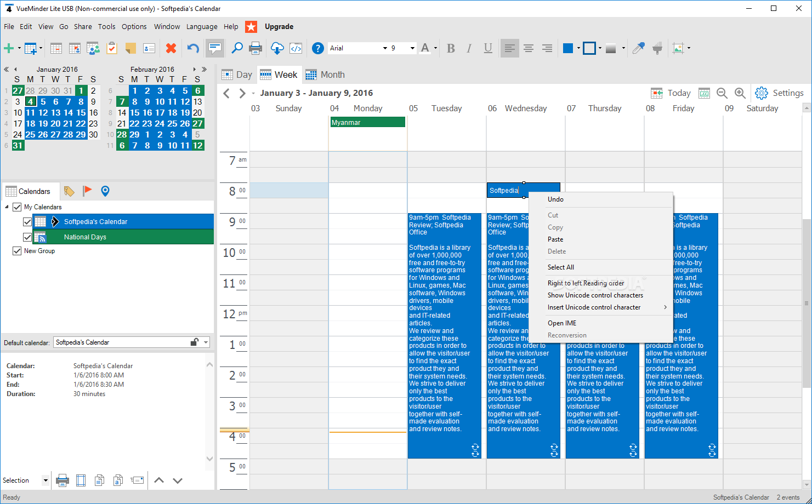
Task: Toggle the lock on Default calendar
Action: 194,342
